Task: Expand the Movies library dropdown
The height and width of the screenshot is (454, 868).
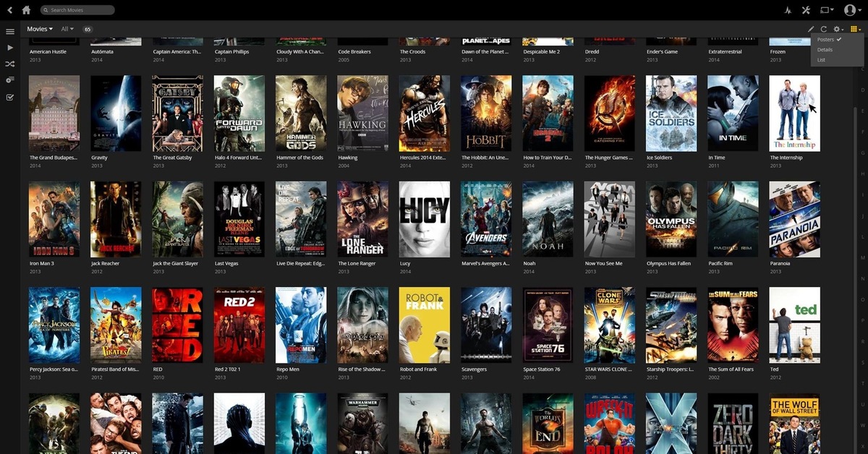Action: tap(39, 29)
